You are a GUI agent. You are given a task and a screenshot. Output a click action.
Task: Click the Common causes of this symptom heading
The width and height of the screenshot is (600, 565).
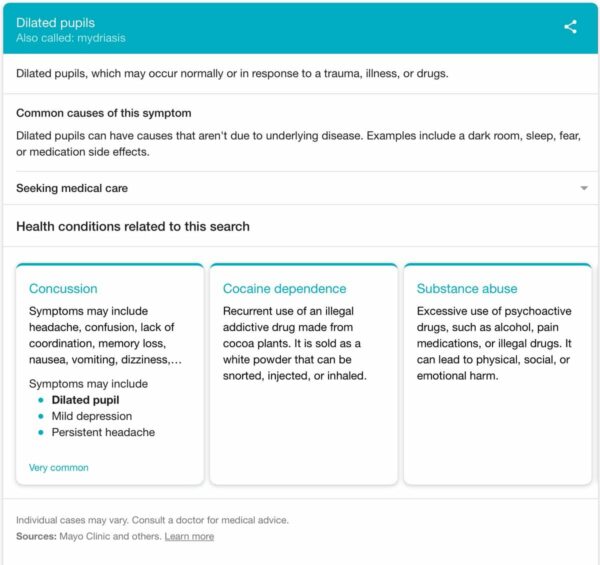[103, 113]
